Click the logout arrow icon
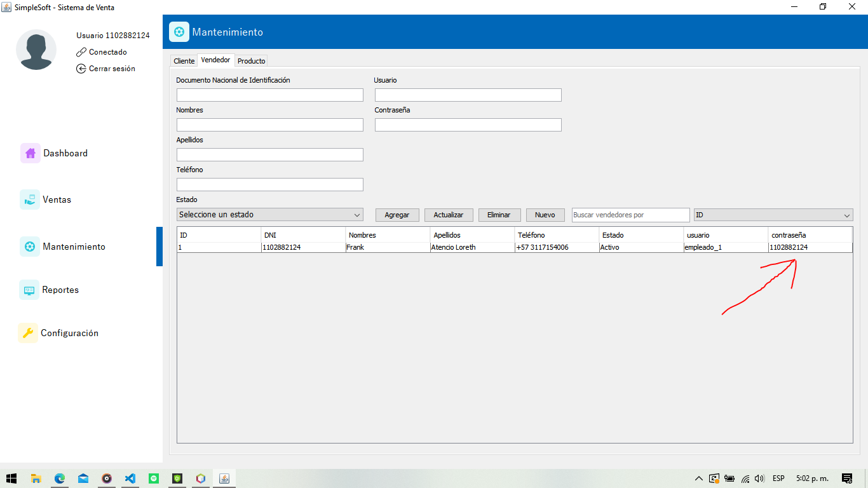The image size is (868, 488). pyautogui.click(x=81, y=69)
